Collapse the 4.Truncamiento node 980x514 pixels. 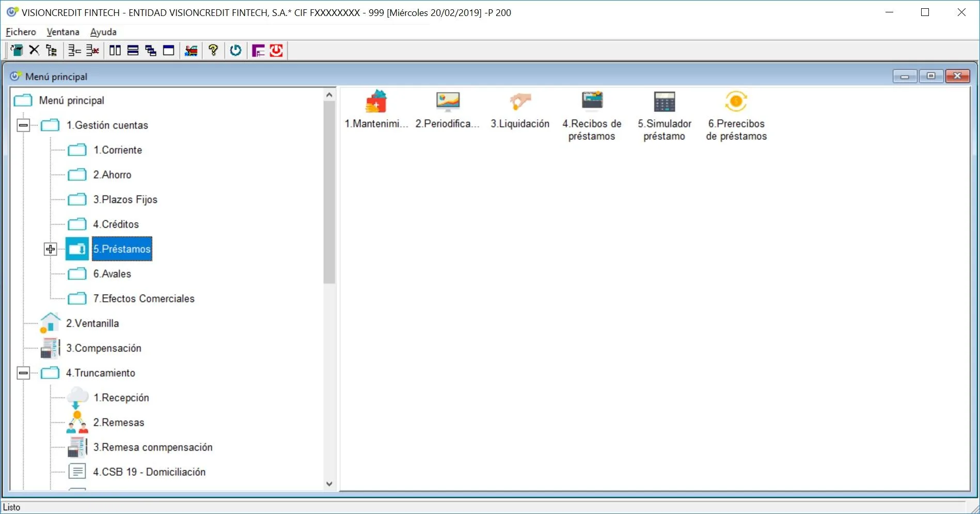23,373
